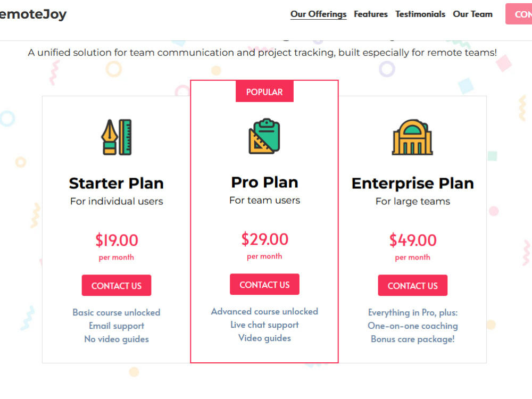This screenshot has height=399, width=532.
Task: Open Testimonials section link
Action: (x=420, y=14)
